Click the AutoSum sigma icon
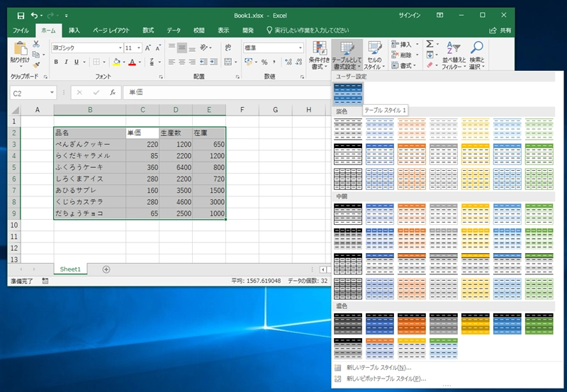This screenshot has height=392, width=567. coord(430,44)
